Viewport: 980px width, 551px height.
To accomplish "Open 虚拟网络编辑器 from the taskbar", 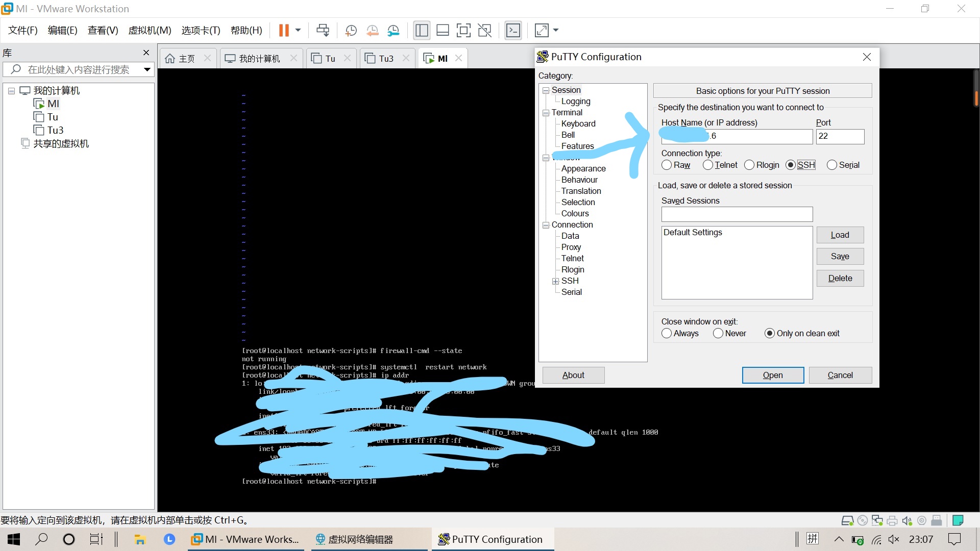I will pyautogui.click(x=370, y=539).
